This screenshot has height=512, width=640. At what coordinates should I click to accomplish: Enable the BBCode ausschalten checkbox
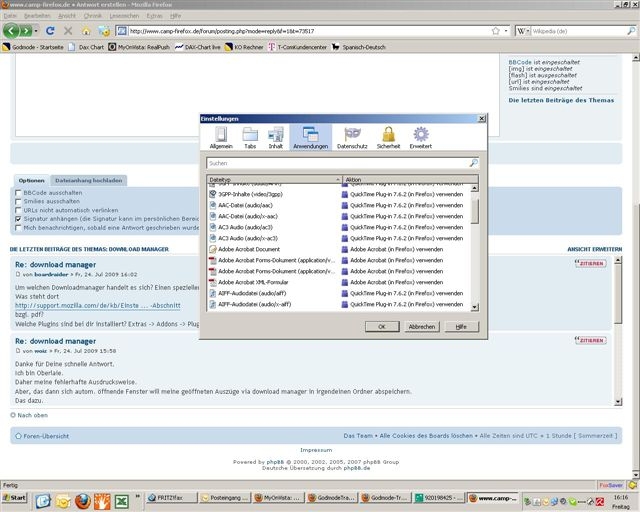pos(18,192)
